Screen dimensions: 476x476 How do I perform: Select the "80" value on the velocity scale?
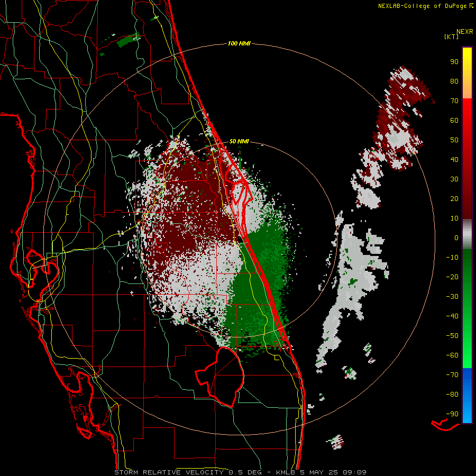coord(454,81)
